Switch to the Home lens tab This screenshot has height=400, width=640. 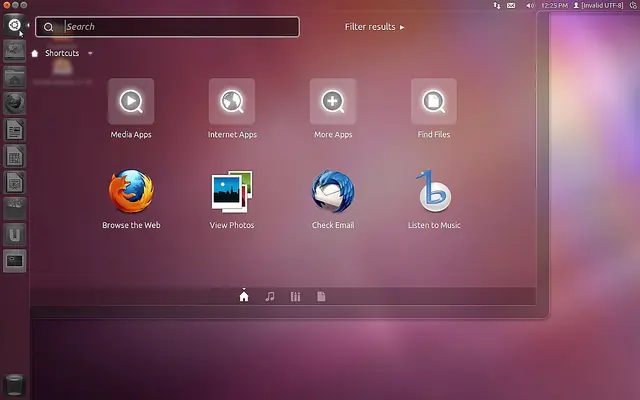[x=244, y=296]
